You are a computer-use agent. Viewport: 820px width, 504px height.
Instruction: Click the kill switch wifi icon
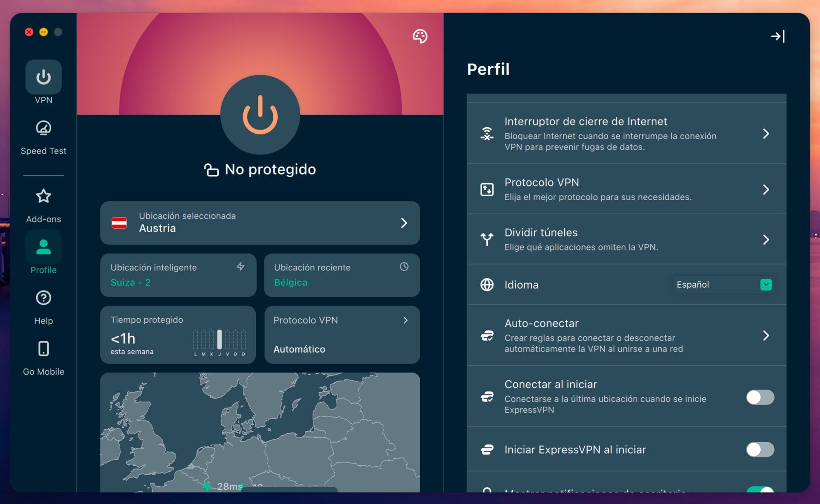click(x=487, y=134)
